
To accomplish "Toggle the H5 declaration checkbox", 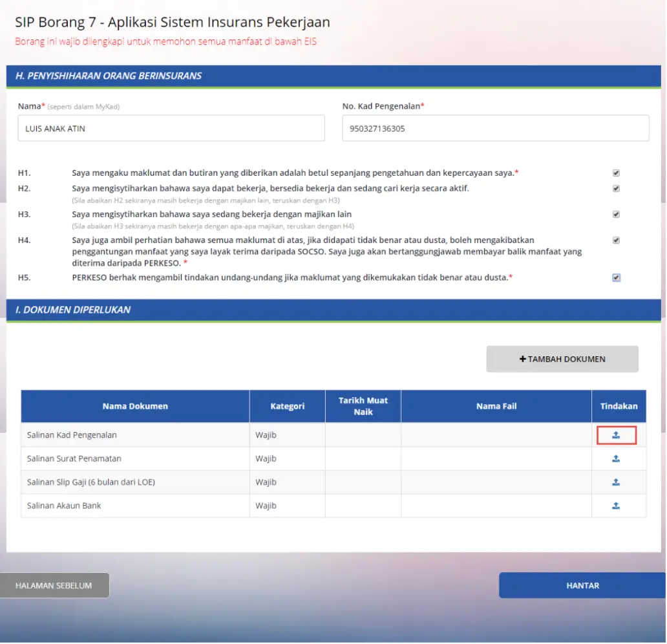I will pos(616,277).
